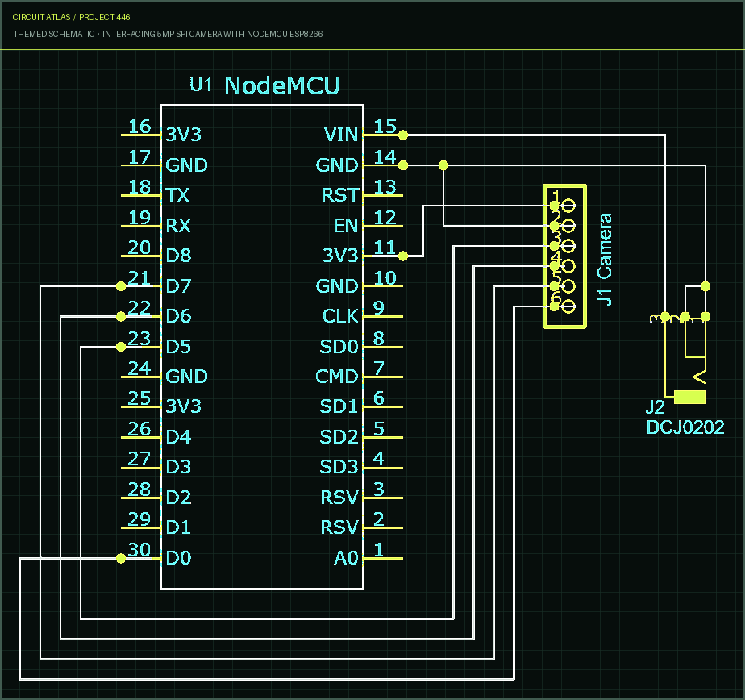Screen dimensions: 745x700
Task: Select junction dot at pin 11
Action: [x=403, y=256]
